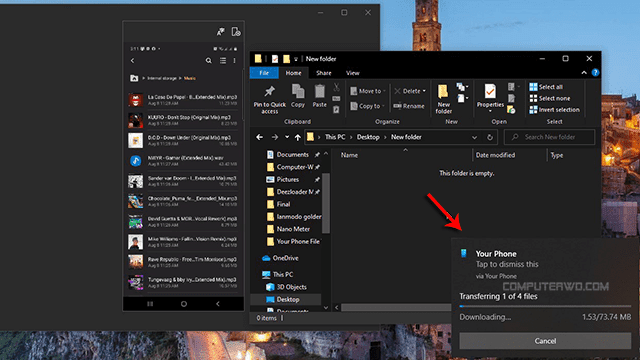Cancel the Your Phone file transfer
The height and width of the screenshot is (360, 640).
coord(545,341)
